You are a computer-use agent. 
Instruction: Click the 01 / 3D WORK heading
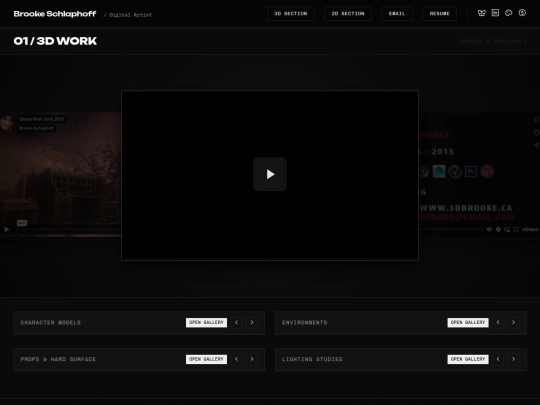coord(55,41)
